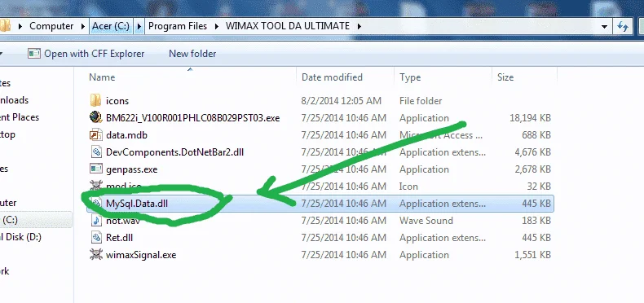
Task: Select the DevComponents.DotNetBar2.dll file icon
Action: point(95,152)
